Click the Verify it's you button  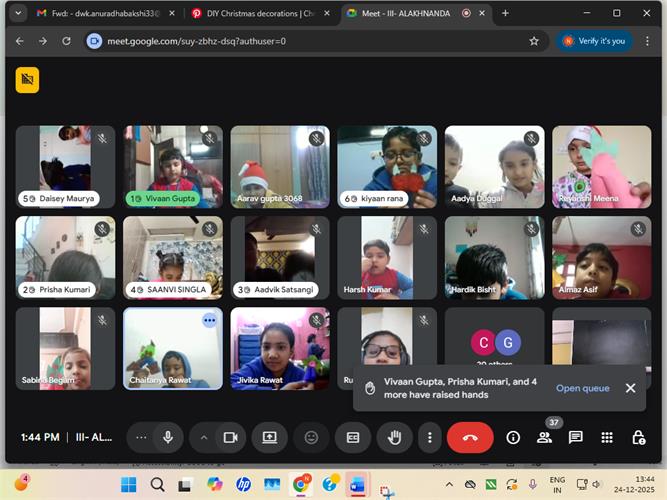coord(594,41)
